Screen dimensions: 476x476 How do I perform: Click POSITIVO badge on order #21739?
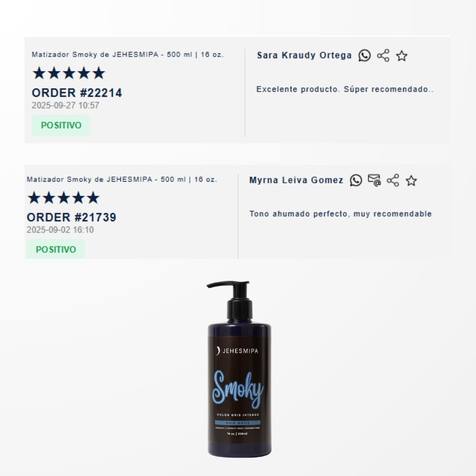point(56,249)
